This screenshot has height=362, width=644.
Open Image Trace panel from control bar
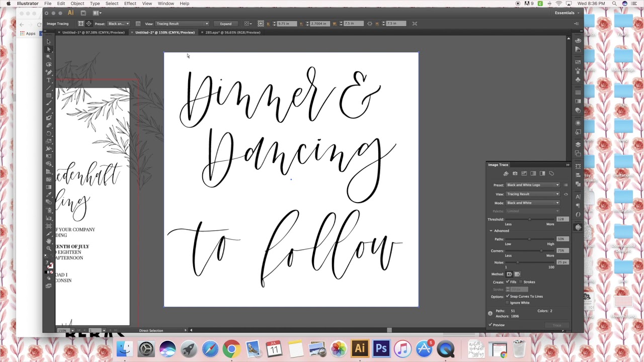[x=138, y=24]
